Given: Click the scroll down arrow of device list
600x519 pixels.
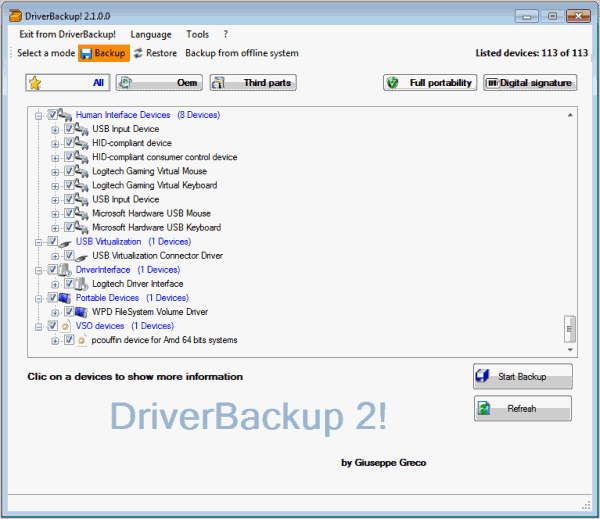Looking at the screenshot, I should pos(570,350).
